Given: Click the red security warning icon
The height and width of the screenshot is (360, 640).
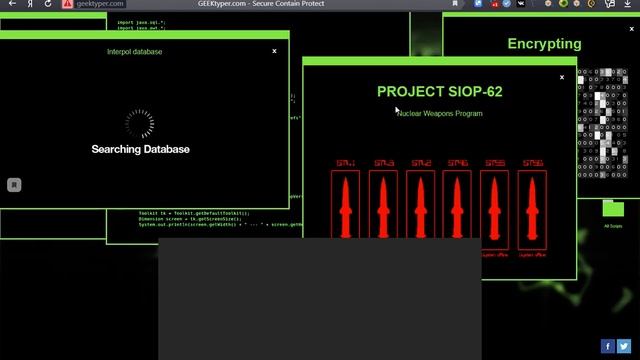Looking at the screenshot, I should (67, 4).
